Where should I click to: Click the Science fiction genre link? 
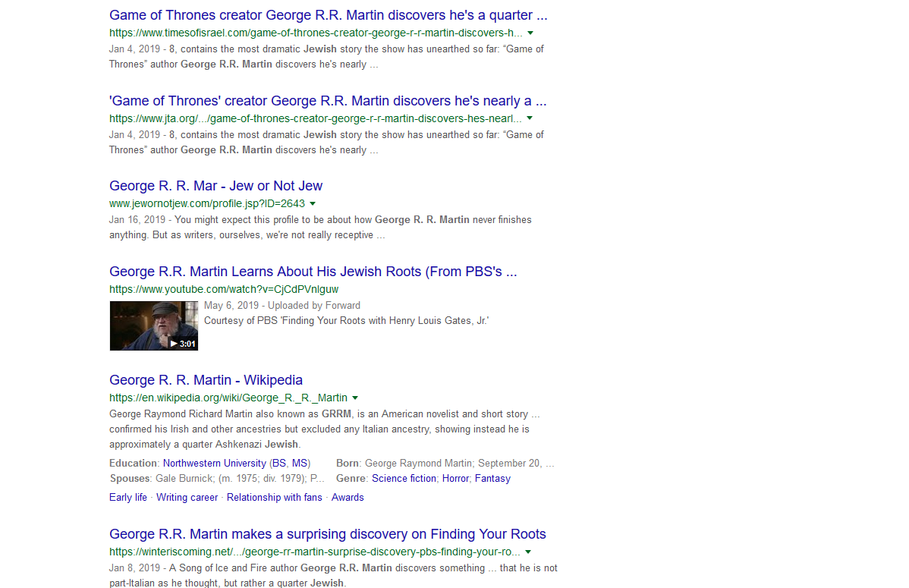tap(404, 479)
